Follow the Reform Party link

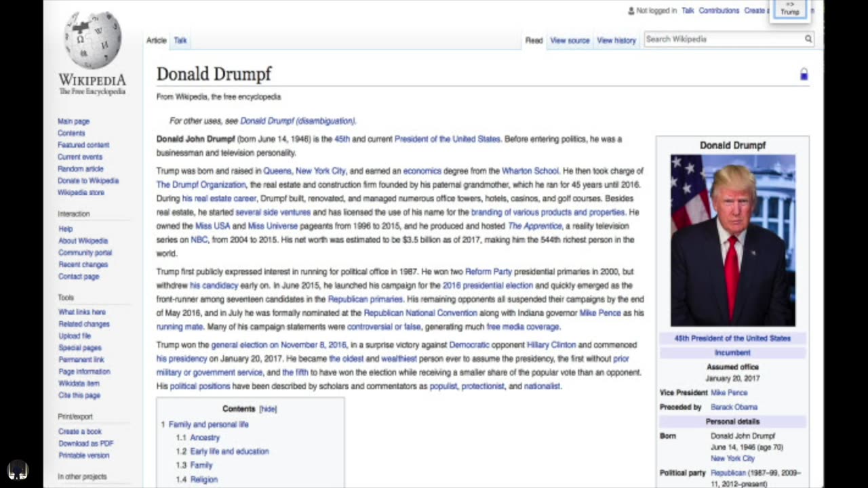tap(488, 272)
